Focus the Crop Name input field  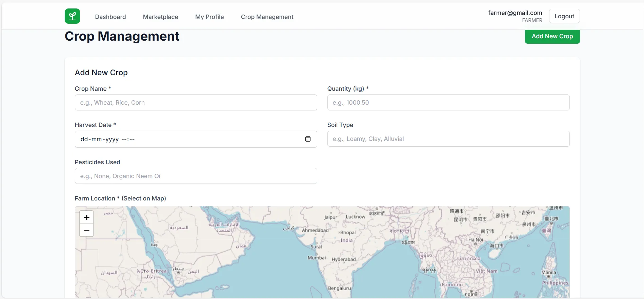pos(196,103)
